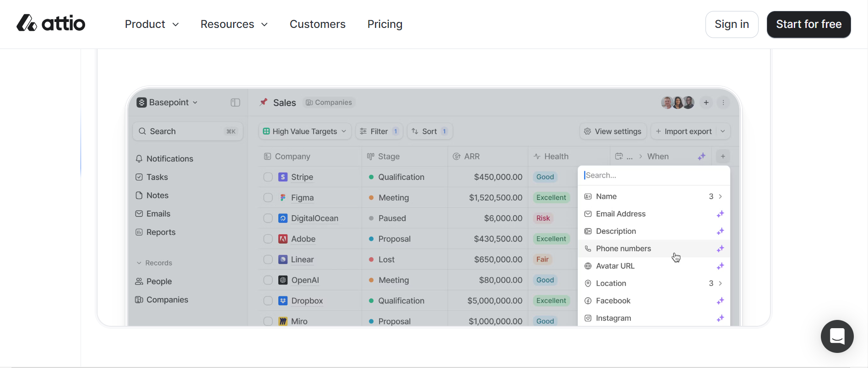868x368 pixels.
Task: Click the sparkle icon for Phone numbers
Action: pos(720,249)
